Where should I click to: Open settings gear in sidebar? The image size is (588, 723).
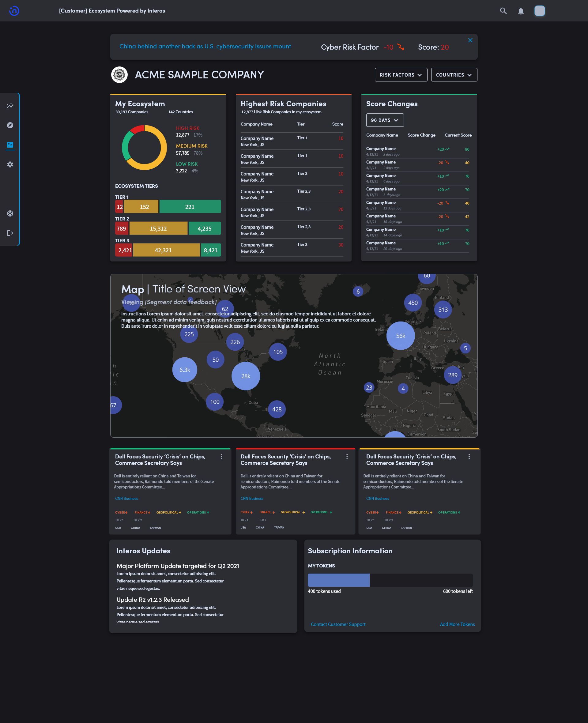[10, 164]
